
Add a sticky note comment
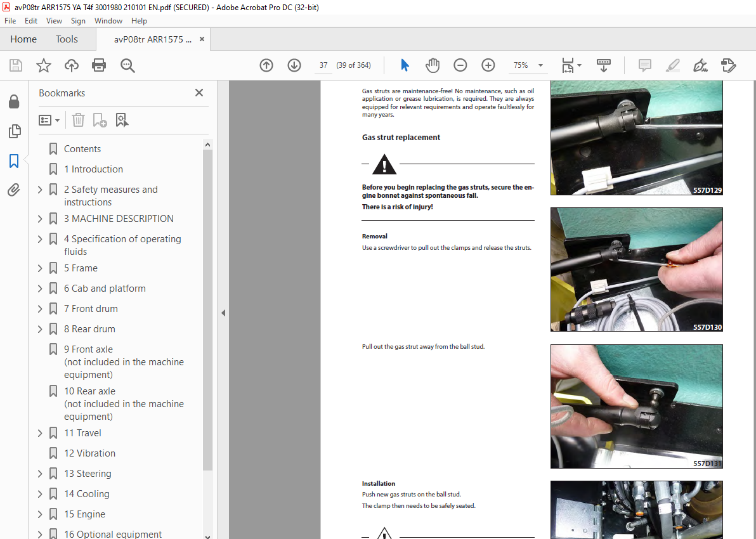pyautogui.click(x=644, y=65)
